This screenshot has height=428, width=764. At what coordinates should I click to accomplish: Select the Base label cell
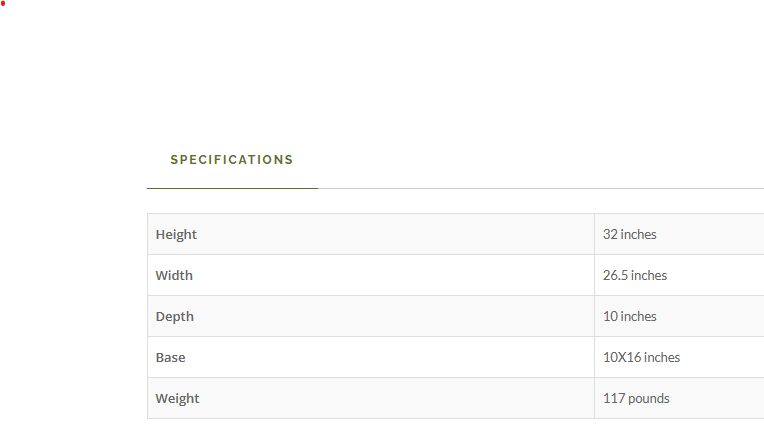coord(371,357)
